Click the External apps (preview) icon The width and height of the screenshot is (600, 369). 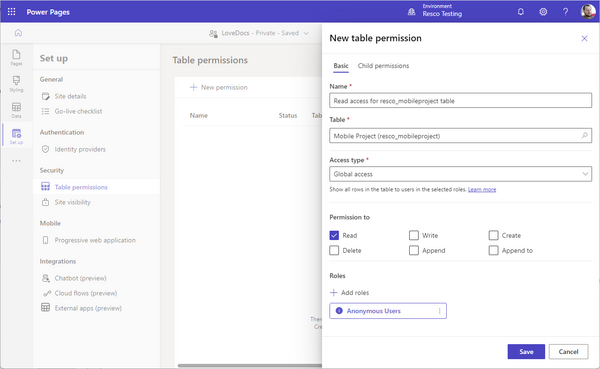pos(46,308)
